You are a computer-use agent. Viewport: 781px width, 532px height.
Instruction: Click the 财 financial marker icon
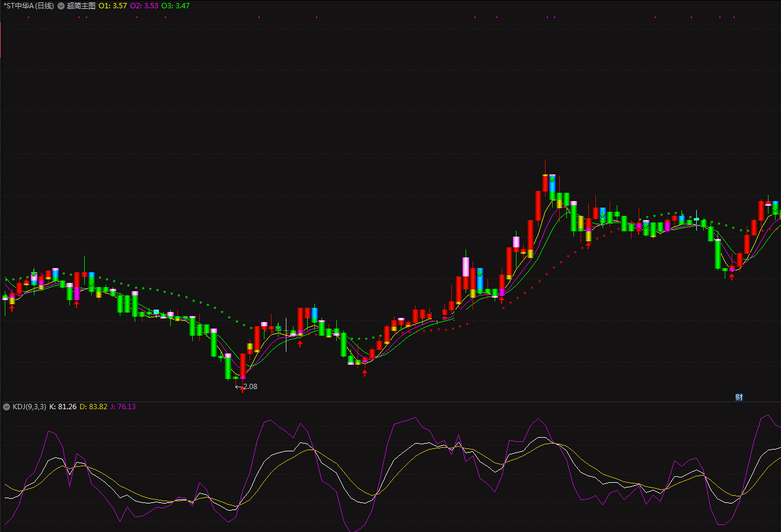point(739,397)
